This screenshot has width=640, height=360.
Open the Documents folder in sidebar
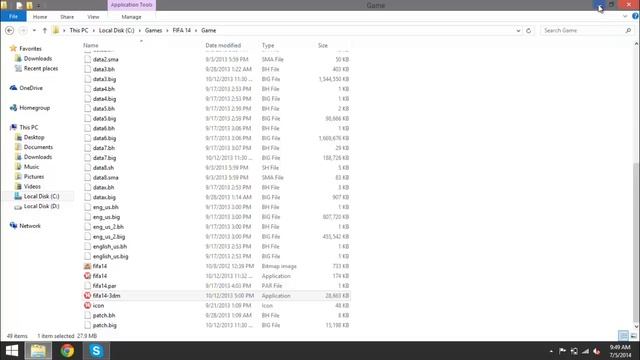coord(38,147)
